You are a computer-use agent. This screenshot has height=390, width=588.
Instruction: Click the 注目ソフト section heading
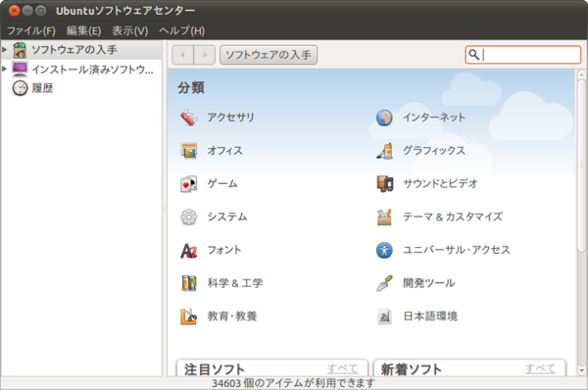215,369
